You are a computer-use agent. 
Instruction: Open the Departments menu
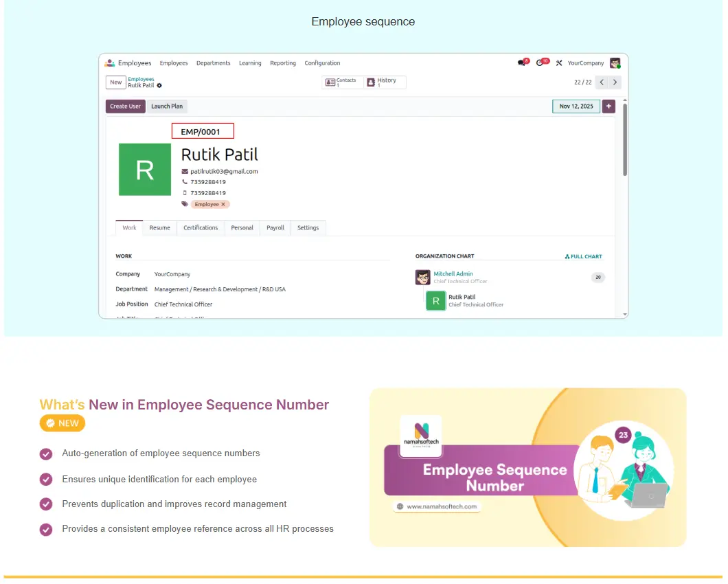[214, 63]
